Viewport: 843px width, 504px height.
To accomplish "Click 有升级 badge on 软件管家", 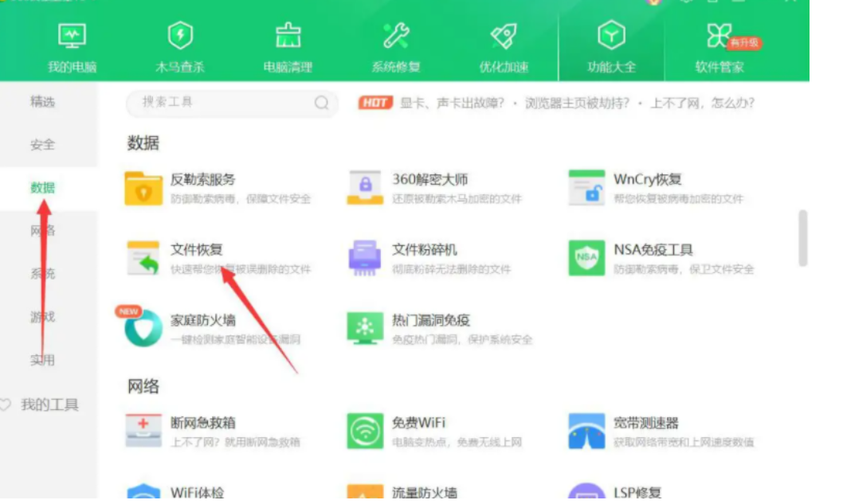I will [x=745, y=43].
